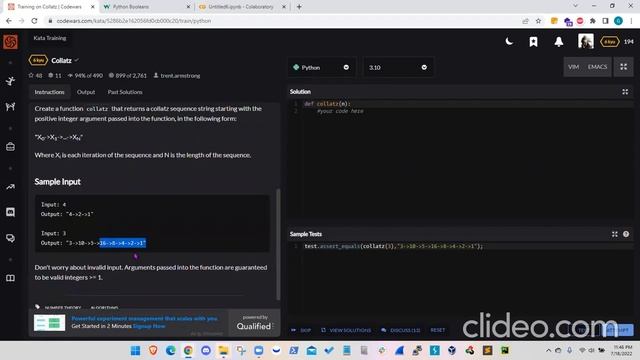Click the taskbar clock and date

623,350
